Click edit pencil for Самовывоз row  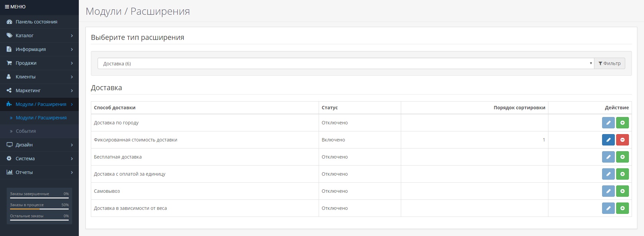[608, 191]
